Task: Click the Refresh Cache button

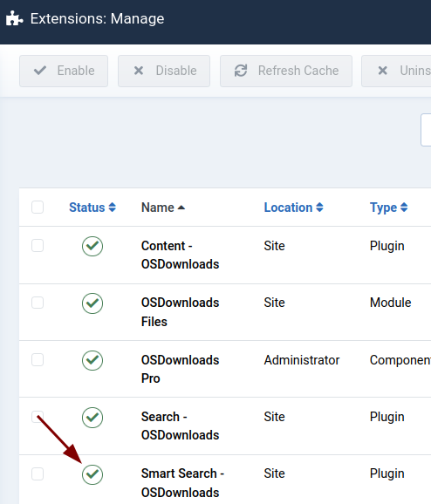Action: point(286,71)
